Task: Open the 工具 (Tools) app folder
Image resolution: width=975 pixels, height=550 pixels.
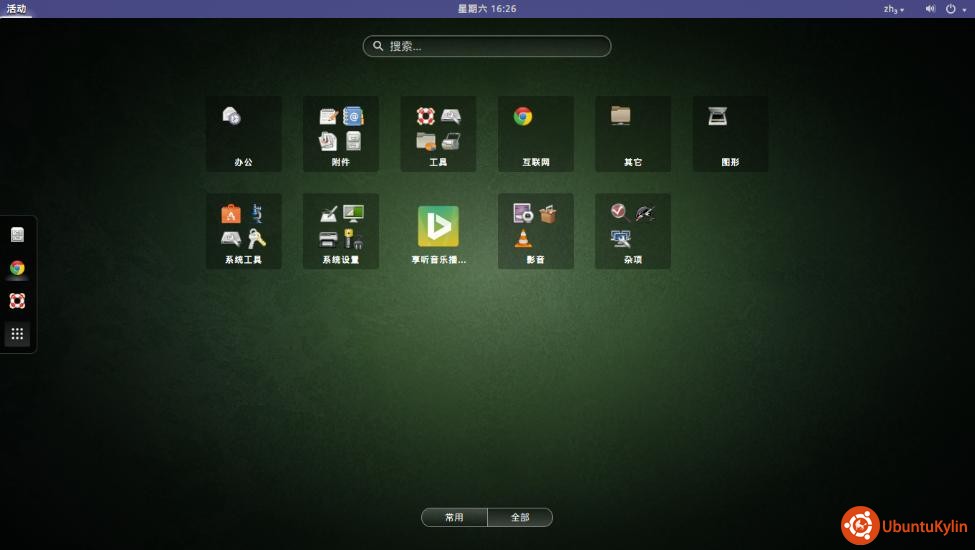Action: tap(438, 133)
